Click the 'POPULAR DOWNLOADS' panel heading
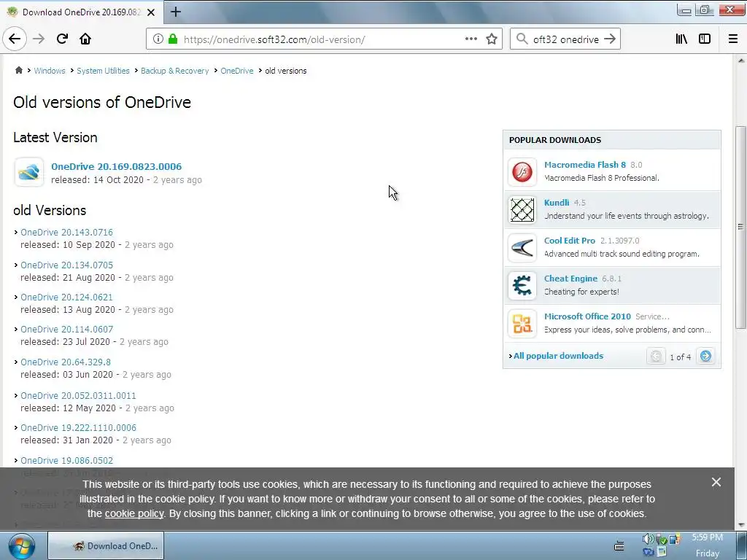747x560 pixels. (x=555, y=140)
